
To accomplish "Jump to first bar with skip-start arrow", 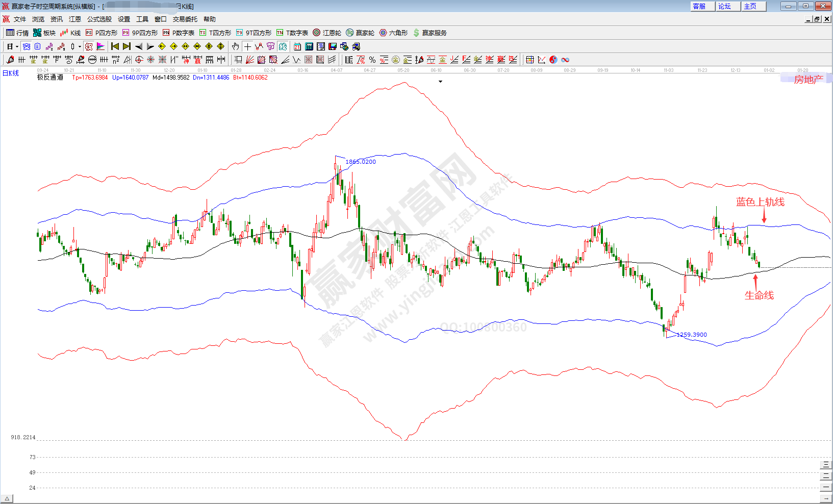I will point(115,46).
